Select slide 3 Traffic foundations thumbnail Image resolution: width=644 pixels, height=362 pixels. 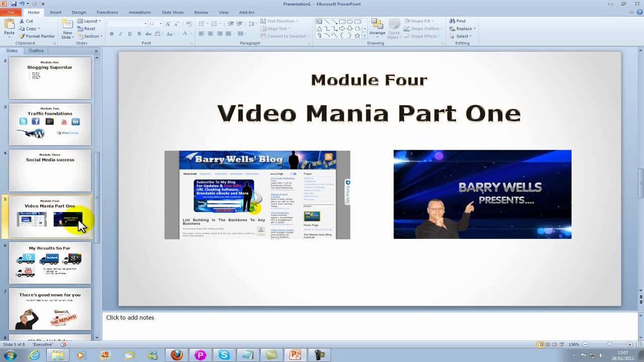pyautogui.click(x=50, y=124)
